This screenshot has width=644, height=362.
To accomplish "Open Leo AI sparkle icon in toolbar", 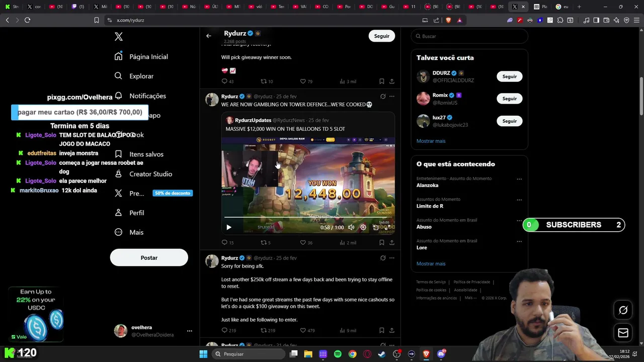I will (x=616, y=20).
